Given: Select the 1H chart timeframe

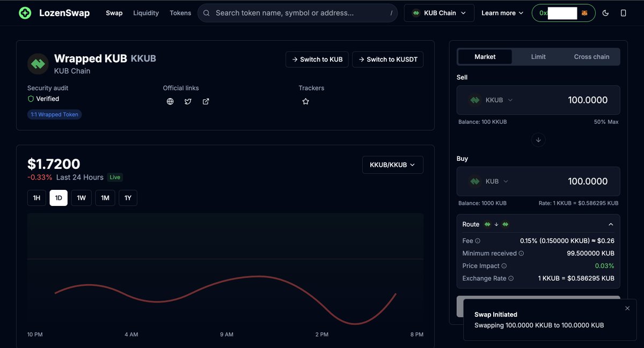Looking at the screenshot, I should 36,198.
